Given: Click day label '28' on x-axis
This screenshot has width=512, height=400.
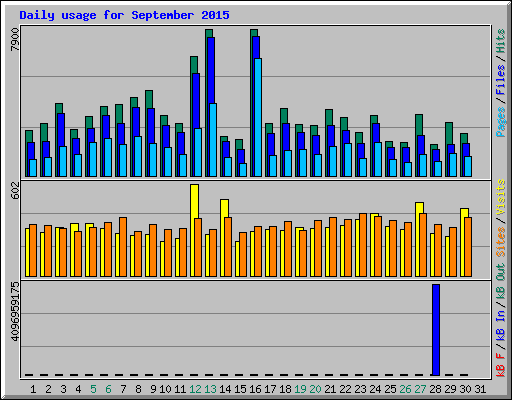Looking at the screenshot, I should 435,389.
